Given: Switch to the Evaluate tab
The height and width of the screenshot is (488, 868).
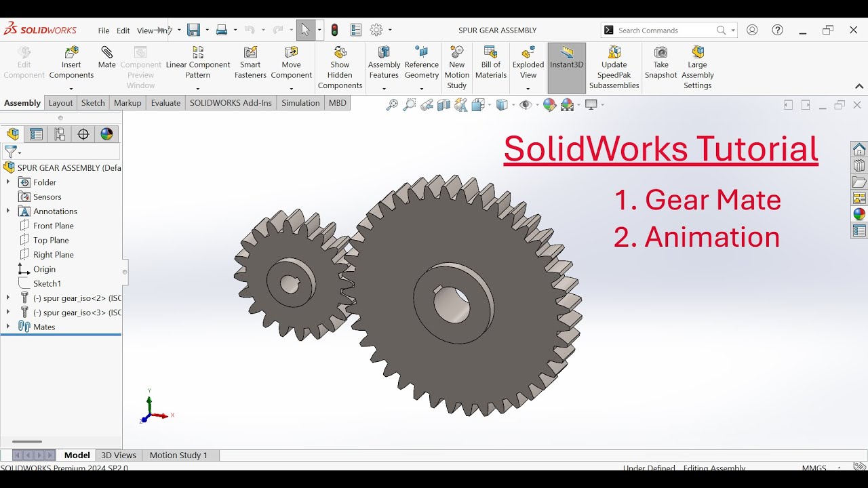Looking at the screenshot, I should coord(165,103).
